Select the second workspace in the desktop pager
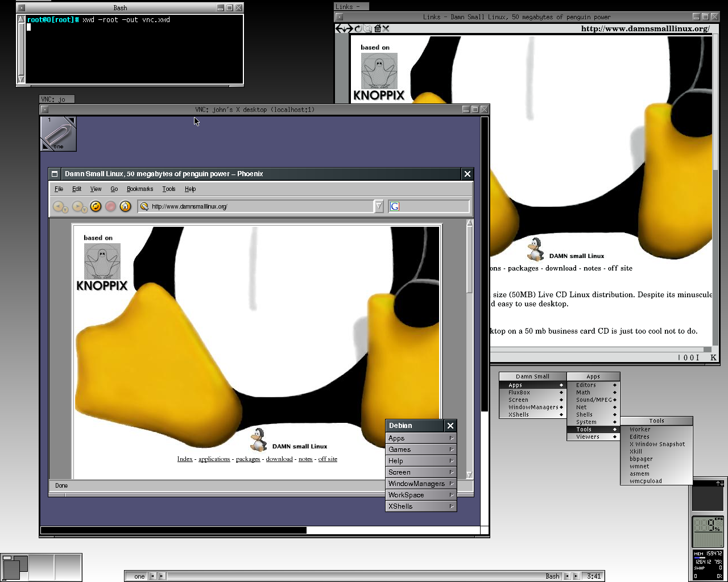This screenshot has width=728, height=582. click(x=42, y=567)
